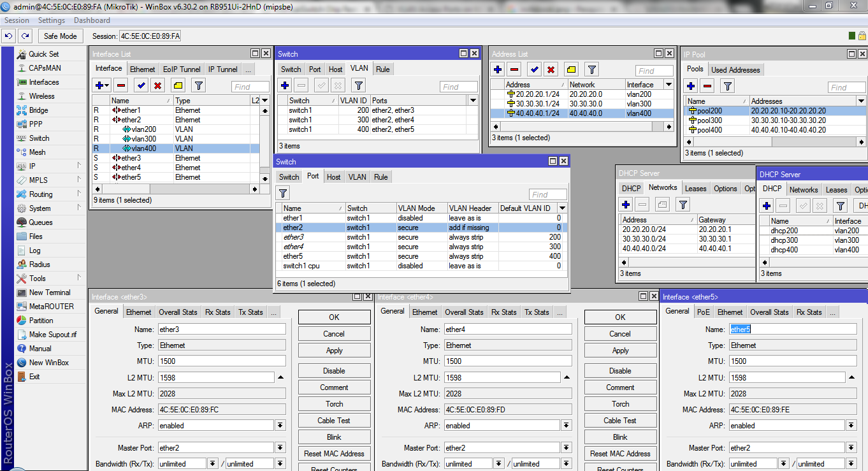This screenshot has width=868, height=471.
Task: Click yellow comment icon in Interface List
Action: tap(178, 85)
